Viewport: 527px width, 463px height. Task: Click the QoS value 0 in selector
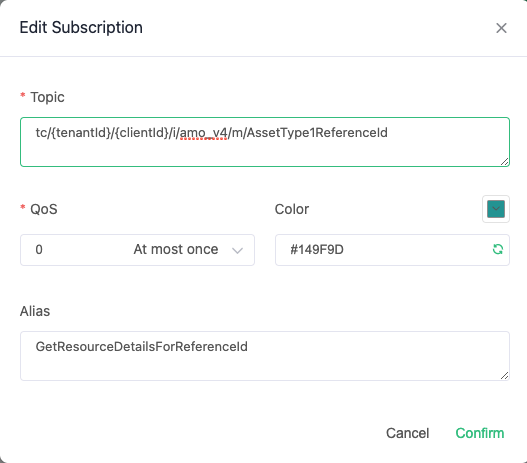(x=39, y=250)
